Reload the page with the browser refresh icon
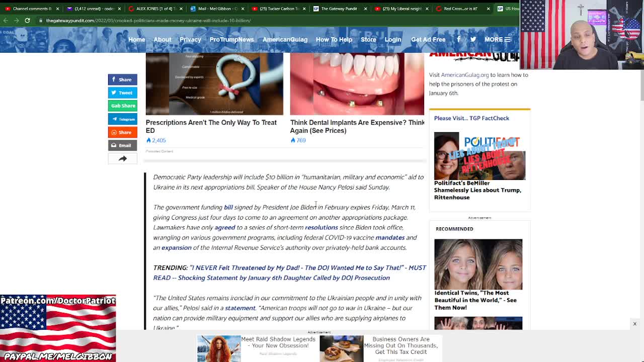The height and width of the screenshot is (362, 644). pyautogui.click(x=27, y=21)
